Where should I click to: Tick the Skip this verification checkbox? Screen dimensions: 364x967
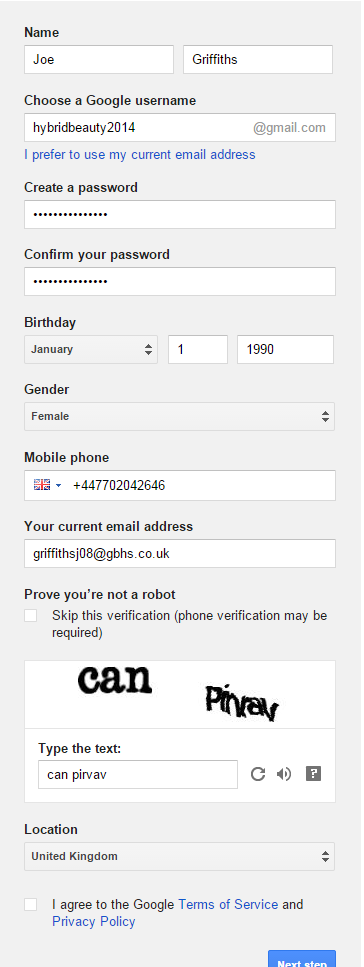point(30,615)
